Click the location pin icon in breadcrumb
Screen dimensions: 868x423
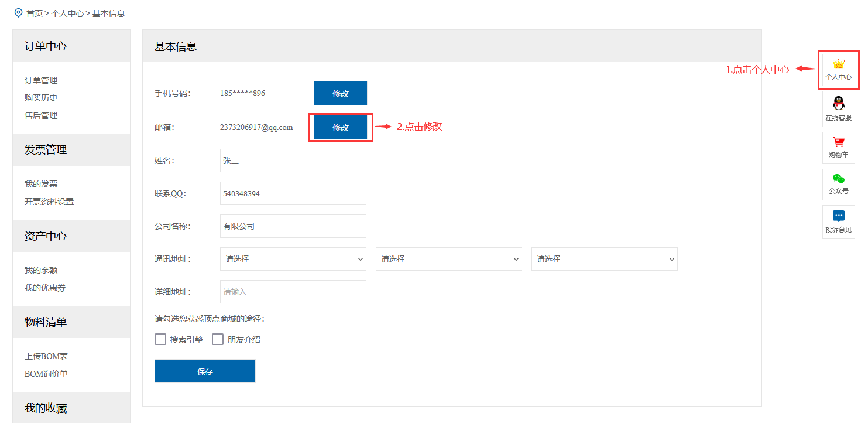click(18, 12)
